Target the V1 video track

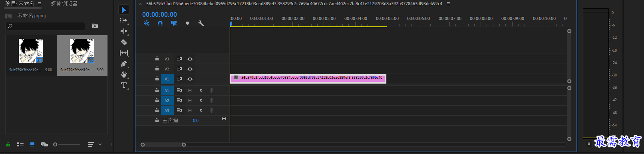point(167,79)
